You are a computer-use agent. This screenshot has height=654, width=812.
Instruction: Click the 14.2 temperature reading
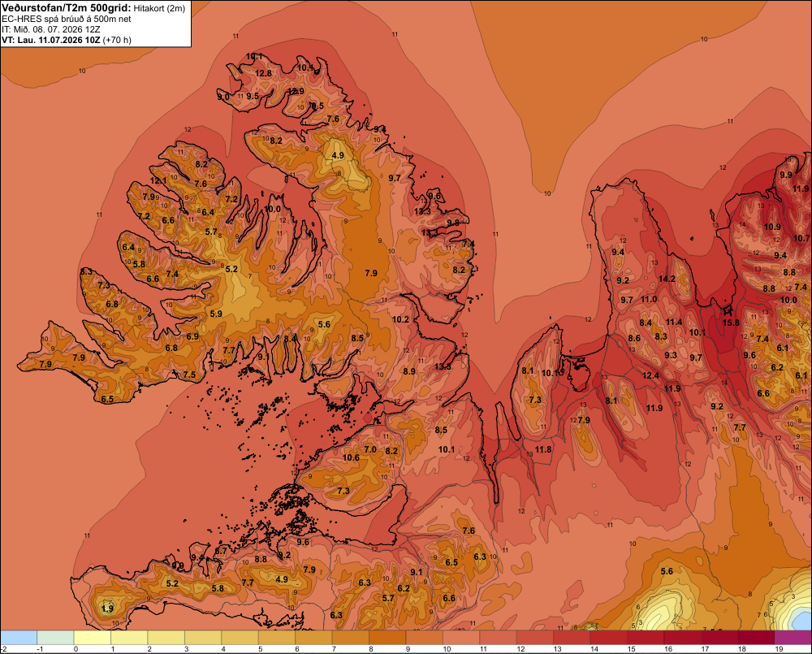(x=667, y=279)
